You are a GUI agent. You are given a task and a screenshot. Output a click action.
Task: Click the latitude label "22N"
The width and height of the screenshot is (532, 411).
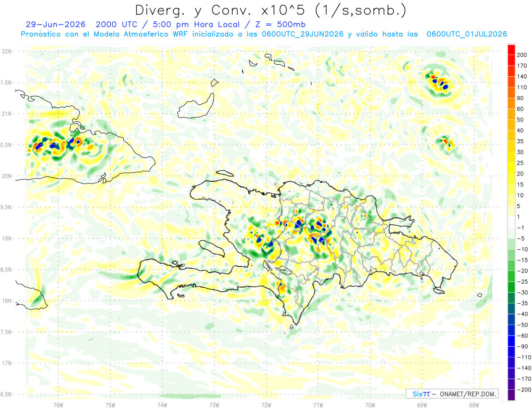coord(6,51)
